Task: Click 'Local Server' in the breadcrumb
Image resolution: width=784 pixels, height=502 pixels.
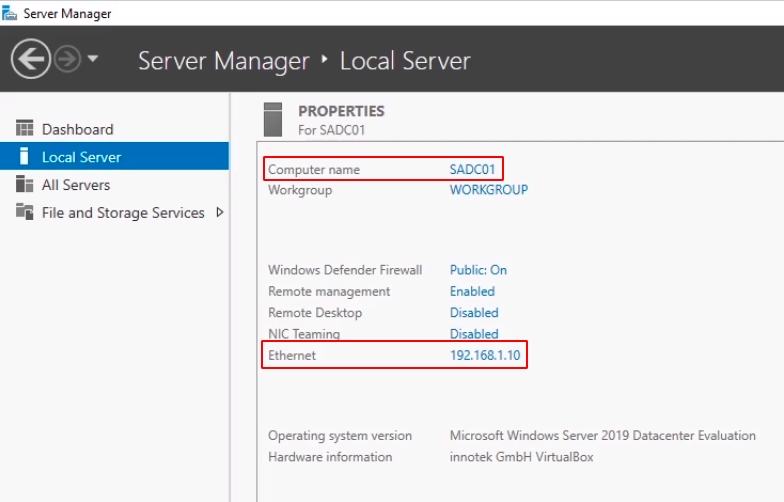Action: [405, 61]
